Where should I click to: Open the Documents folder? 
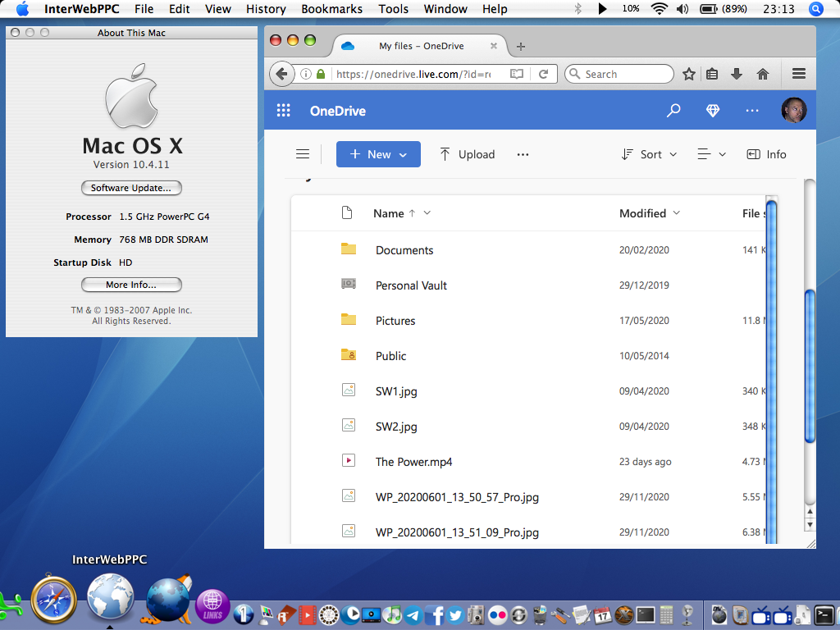(404, 250)
